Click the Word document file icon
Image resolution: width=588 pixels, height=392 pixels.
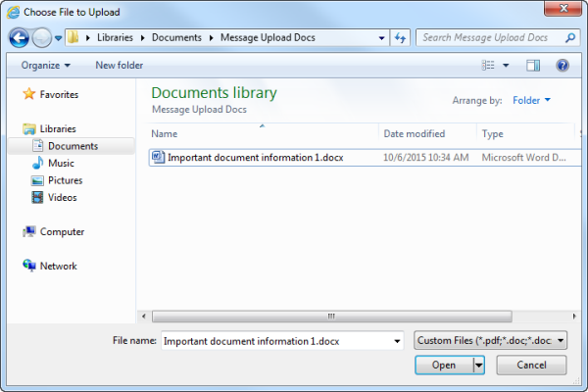[158, 157]
